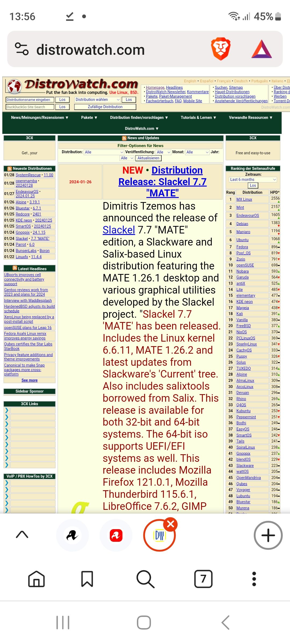Click See more under Latest Headlines
Viewport: 290px width, 644px height.
(x=30, y=380)
